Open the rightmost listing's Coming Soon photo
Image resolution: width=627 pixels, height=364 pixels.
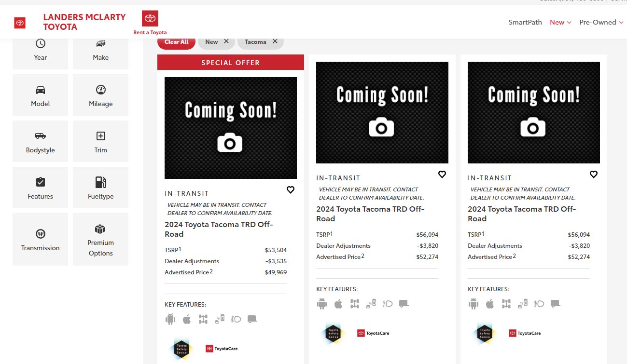tap(534, 112)
